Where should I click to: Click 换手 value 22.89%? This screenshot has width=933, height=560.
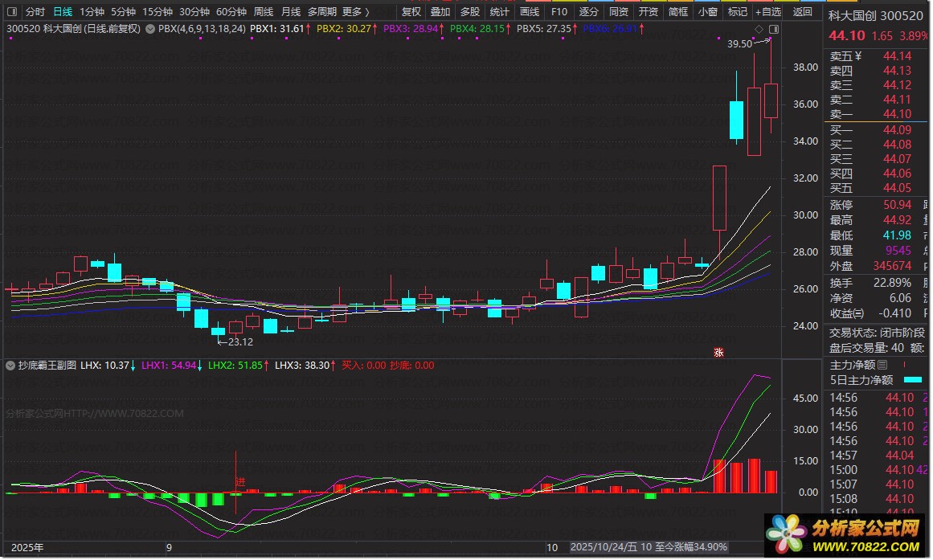tap(893, 283)
